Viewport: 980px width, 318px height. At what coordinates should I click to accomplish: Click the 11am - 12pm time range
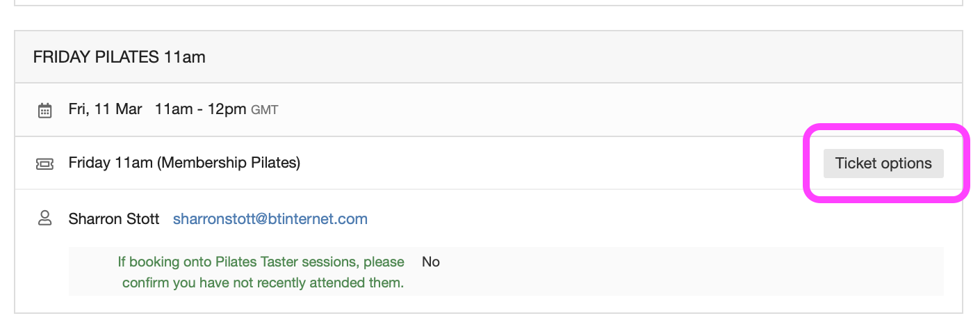click(200, 109)
